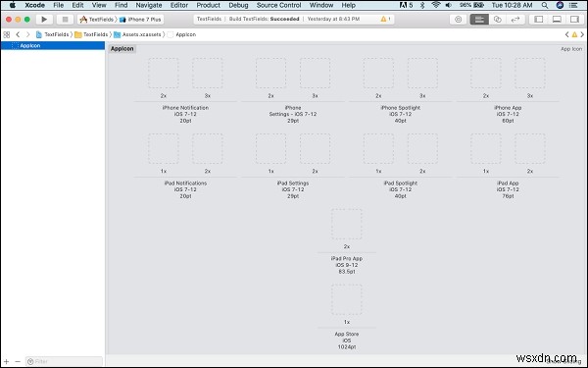Viewport: 588px width, 368px height.
Task: Click Assets.xcassets in breadcrumb
Action: [x=137, y=34]
